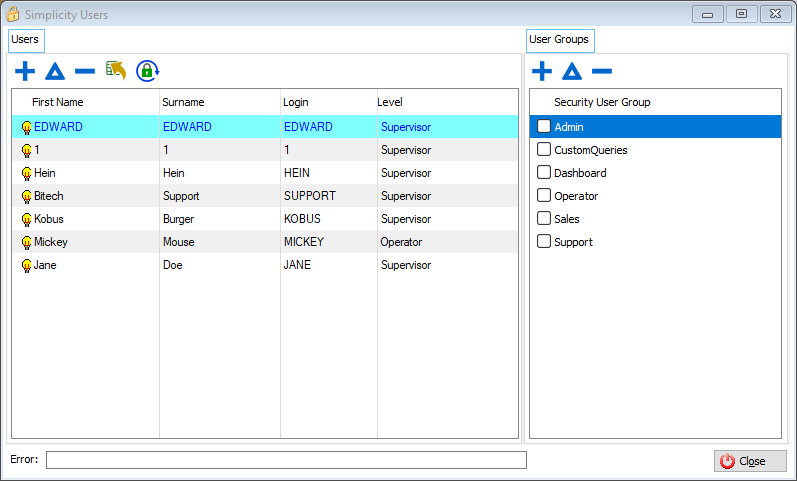Check the Sales group checkbox

tap(544, 219)
